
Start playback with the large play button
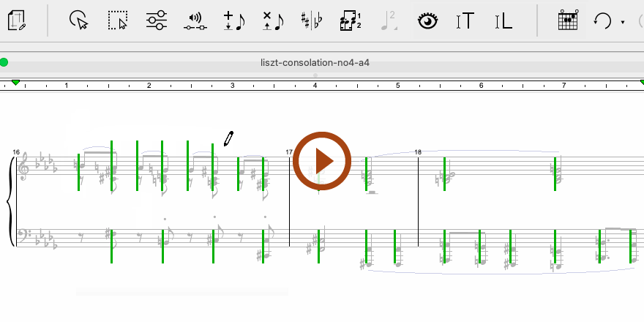(321, 161)
